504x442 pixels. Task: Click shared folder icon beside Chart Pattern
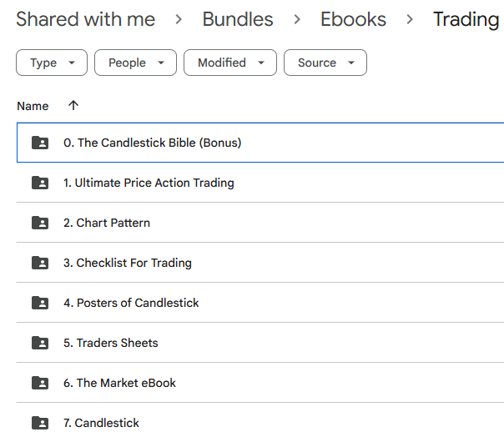click(40, 223)
